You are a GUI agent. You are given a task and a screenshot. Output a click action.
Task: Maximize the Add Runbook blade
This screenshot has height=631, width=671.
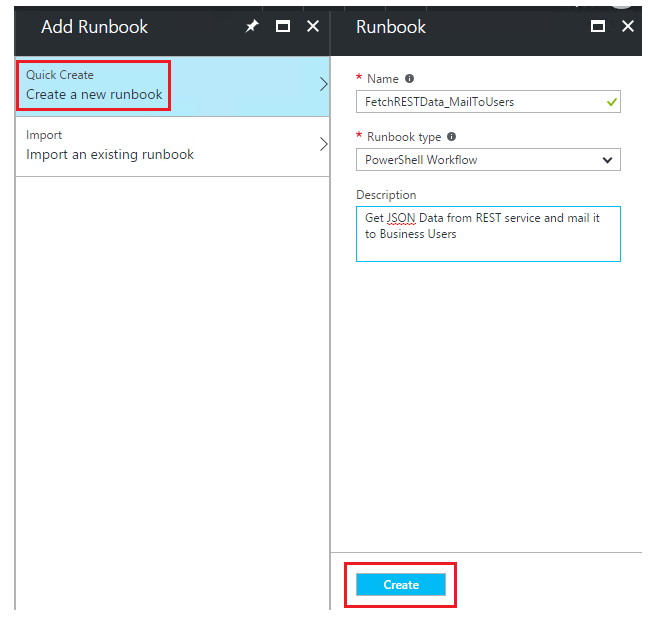(283, 27)
